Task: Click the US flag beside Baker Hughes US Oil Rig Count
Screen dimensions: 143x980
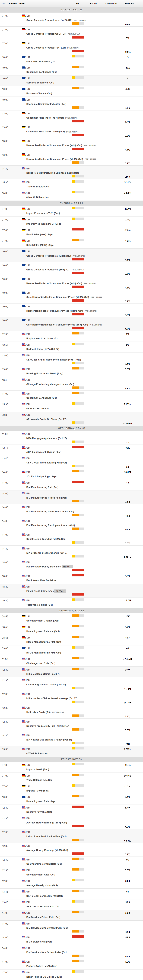Action: point(23,972)
